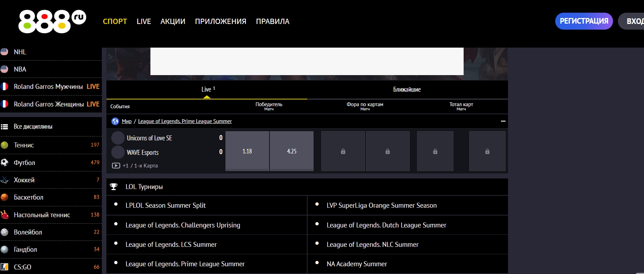Click the РЕГИСТРАЦИЯ button

pos(584,21)
